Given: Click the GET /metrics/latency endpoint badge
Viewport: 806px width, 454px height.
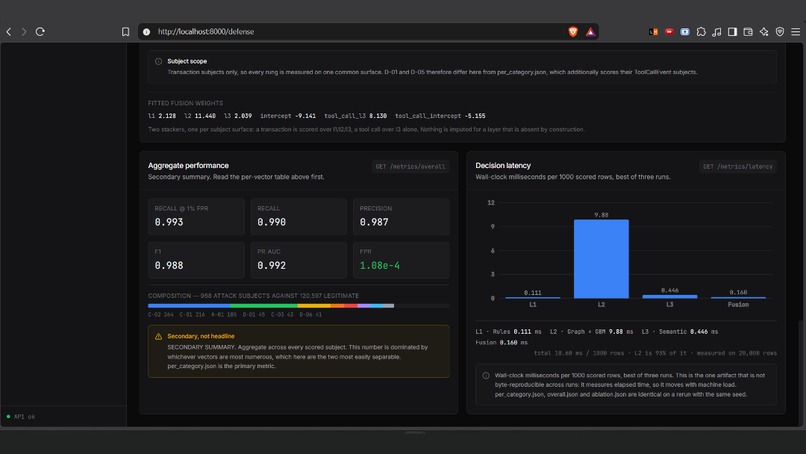Looking at the screenshot, I should (738, 167).
